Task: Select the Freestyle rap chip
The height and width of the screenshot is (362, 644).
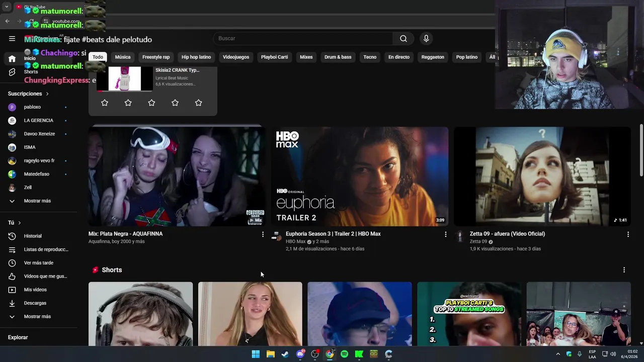Action: tap(156, 57)
